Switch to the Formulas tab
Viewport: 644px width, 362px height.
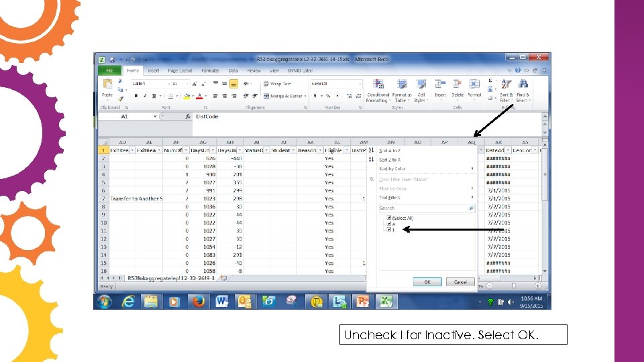tap(210, 70)
